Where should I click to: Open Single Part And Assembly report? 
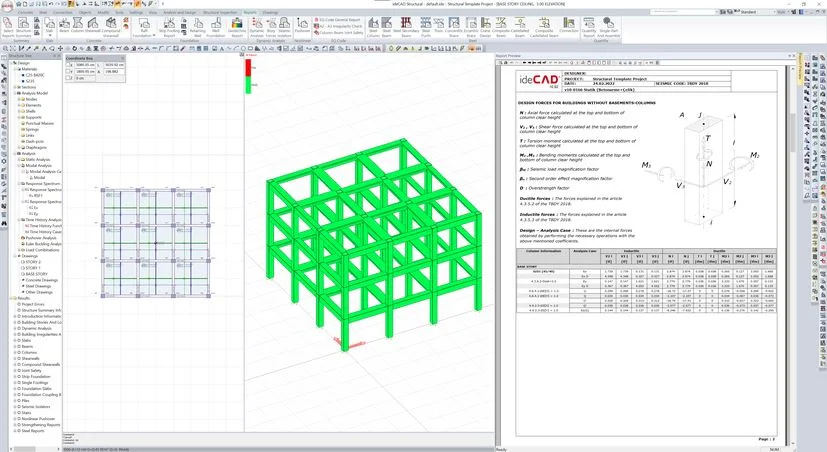[x=609, y=28]
